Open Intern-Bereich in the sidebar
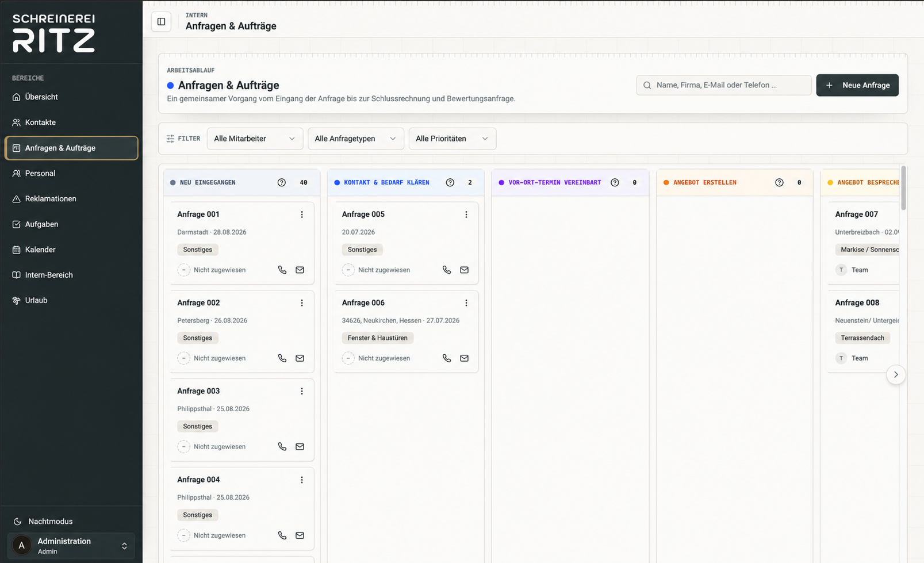 pyautogui.click(x=71, y=275)
